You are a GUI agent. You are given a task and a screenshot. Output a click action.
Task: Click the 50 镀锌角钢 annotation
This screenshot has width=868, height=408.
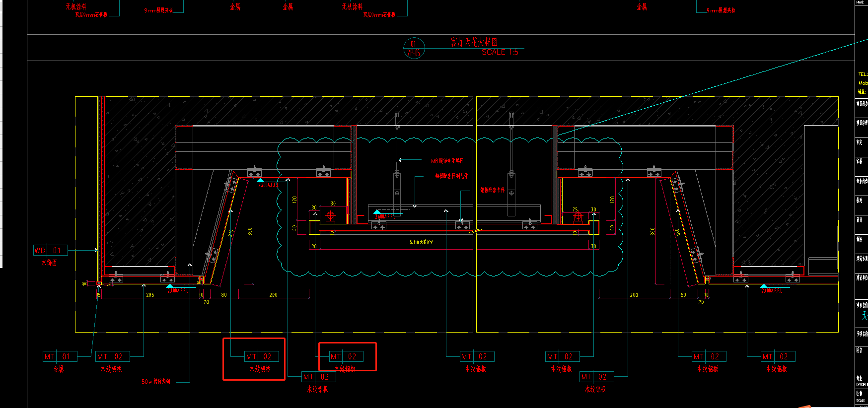pyautogui.click(x=156, y=382)
